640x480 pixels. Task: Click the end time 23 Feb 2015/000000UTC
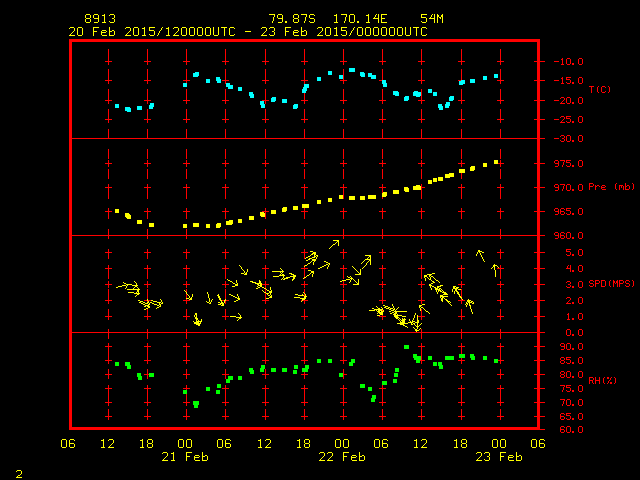(x=344, y=32)
